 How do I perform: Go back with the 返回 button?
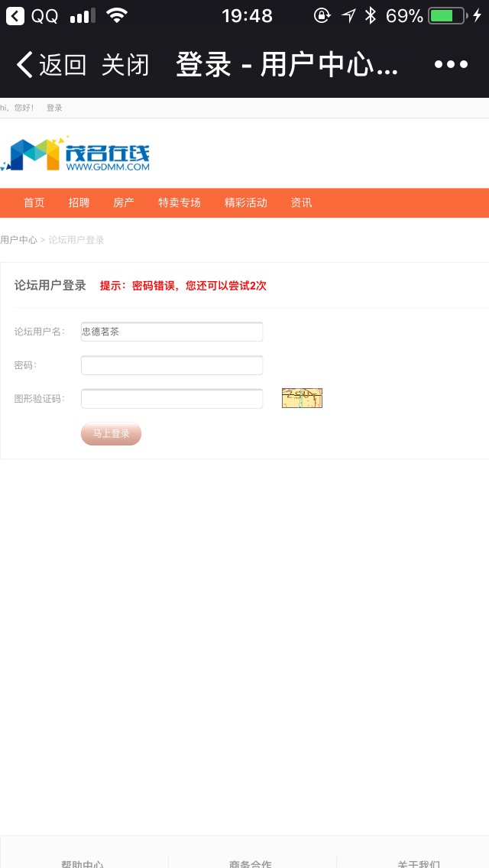51,65
